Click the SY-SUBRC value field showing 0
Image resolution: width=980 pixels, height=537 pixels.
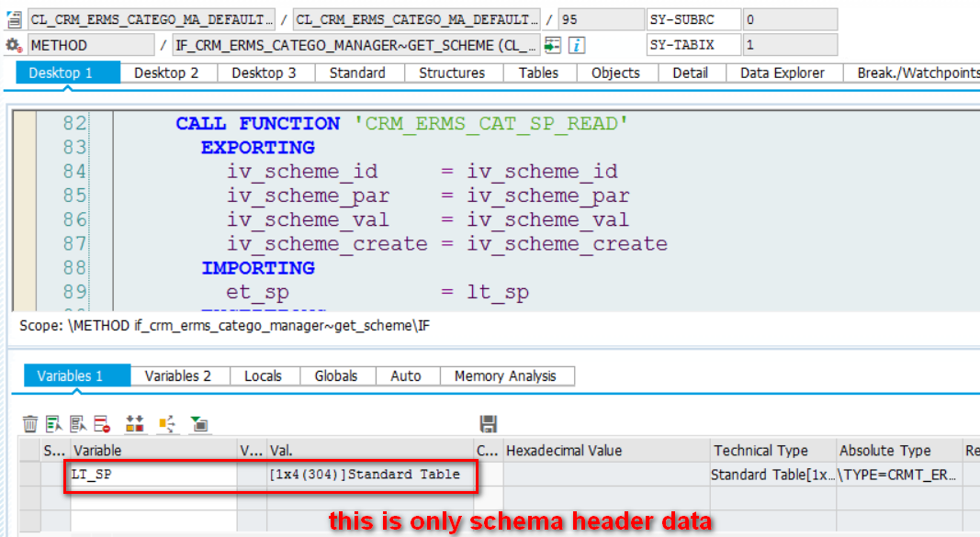790,20
